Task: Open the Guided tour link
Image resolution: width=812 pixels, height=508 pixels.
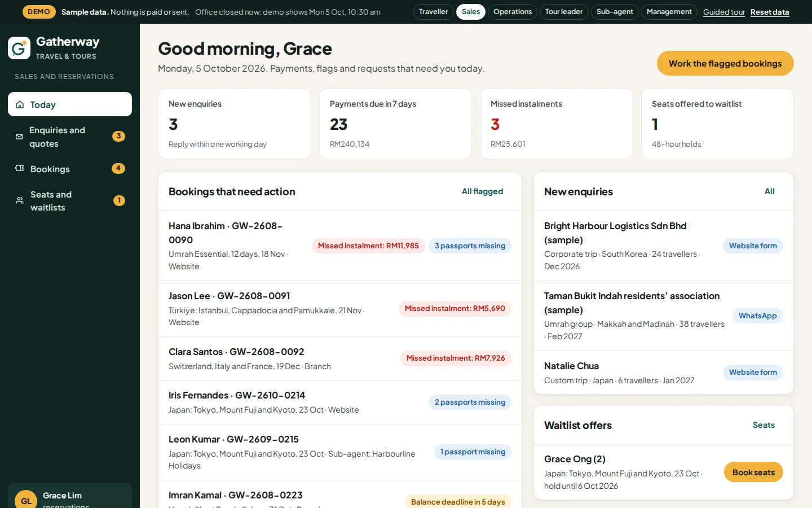Action: pos(724,12)
